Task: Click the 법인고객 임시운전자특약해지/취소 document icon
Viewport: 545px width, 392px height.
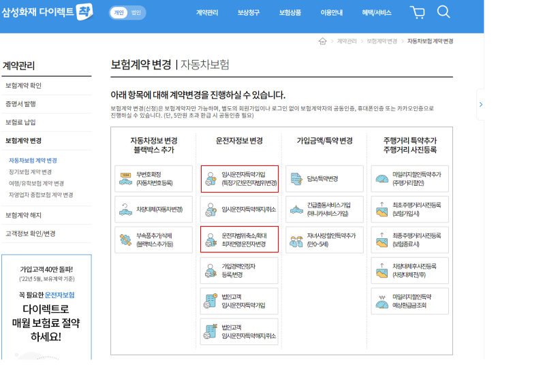Action: [211, 331]
